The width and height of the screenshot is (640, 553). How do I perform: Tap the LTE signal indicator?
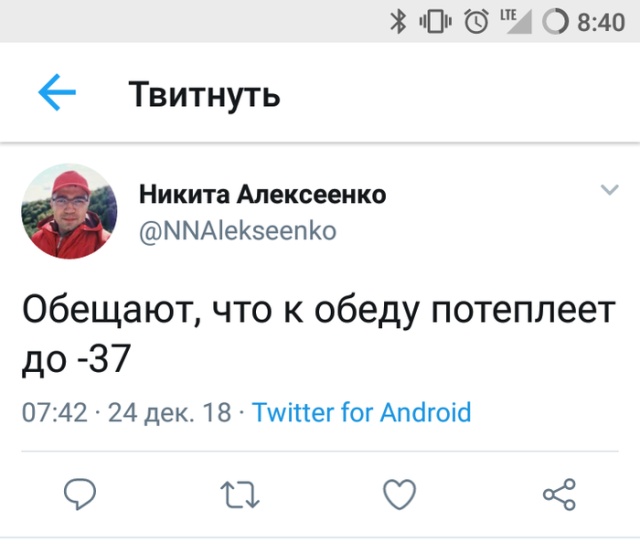tap(512, 21)
